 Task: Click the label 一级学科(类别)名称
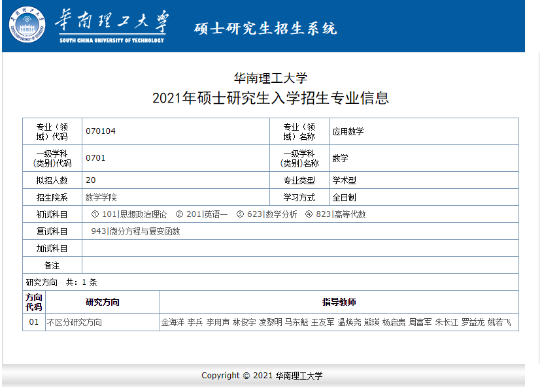coord(299,159)
